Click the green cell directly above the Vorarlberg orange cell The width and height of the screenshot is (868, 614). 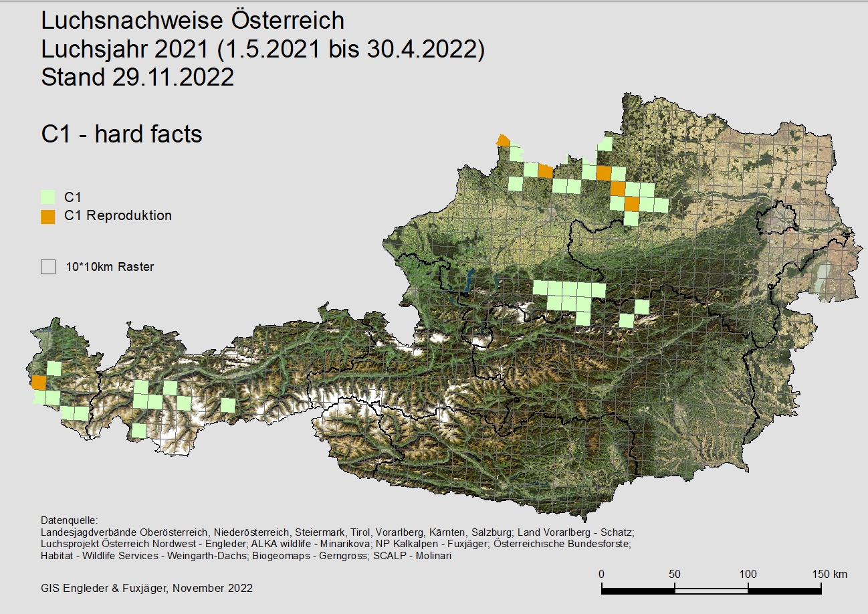[53, 368]
